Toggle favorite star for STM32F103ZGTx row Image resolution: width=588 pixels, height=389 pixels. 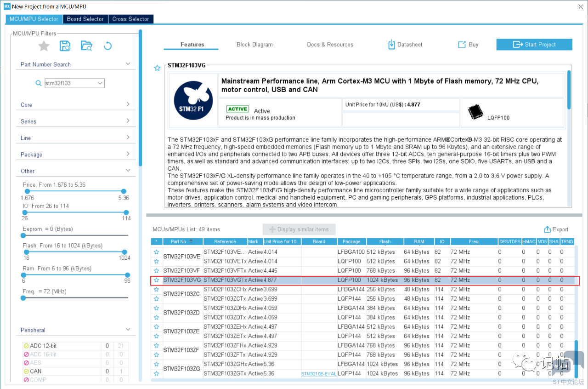click(x=156, y=373)
